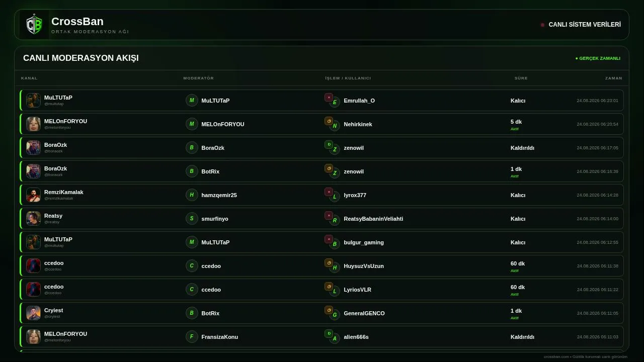The height and width of the screenshot is (362, 644).
Task: Click the KANAL column header
Action: (29, 78)
